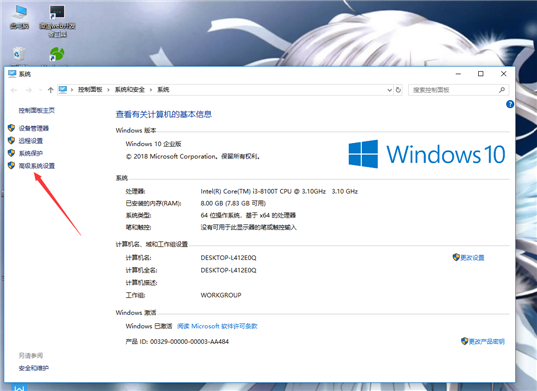Viewport: 537px width, 391px height.
Task: Click the Advanced system settings shield icon
Action: click(x=11, y=165)
